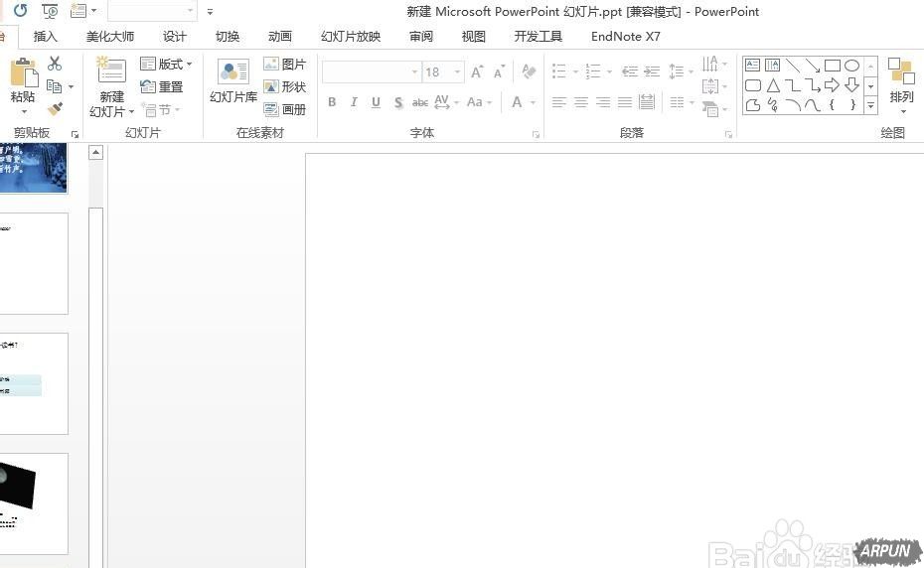Viewport: 924px width, 568px height.
Task: Select the Format Painter brush
Action: [55, 109]
